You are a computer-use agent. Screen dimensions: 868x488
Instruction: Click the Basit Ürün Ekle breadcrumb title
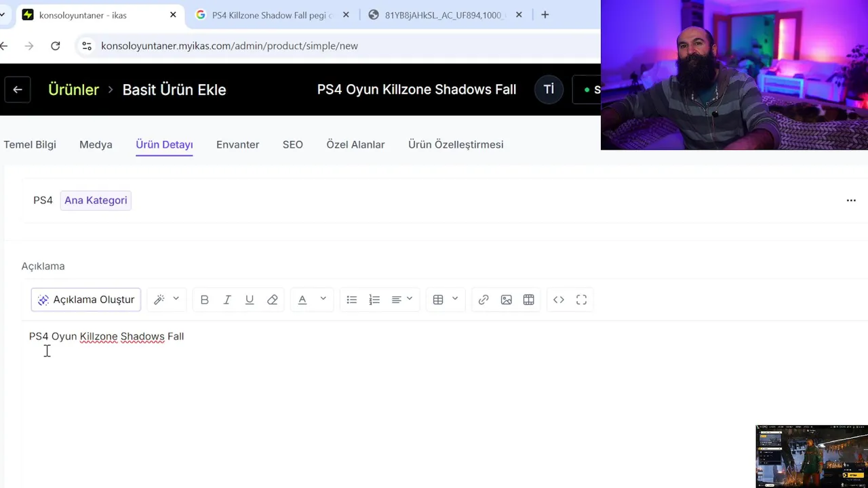(174, 89)
